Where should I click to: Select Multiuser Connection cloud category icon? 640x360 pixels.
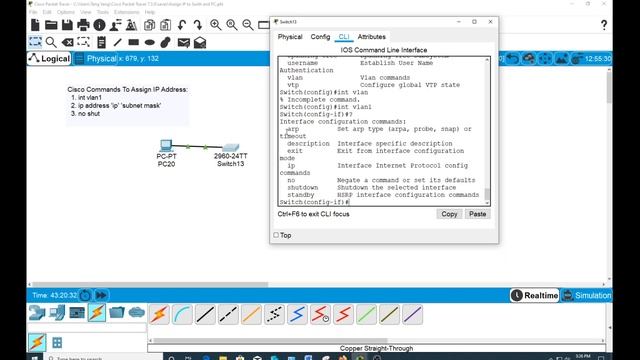(137, 313)
